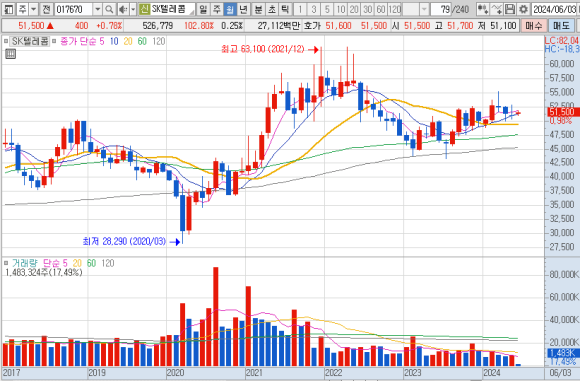
Task: Switch chart to yearly (년) period
Action: click(x=243, y=9)
